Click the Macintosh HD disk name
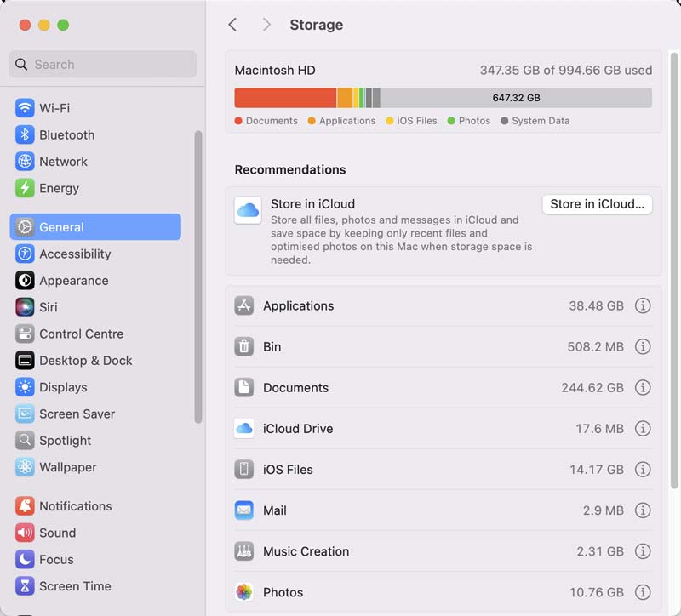681x616 pixels. click(275, 71)
